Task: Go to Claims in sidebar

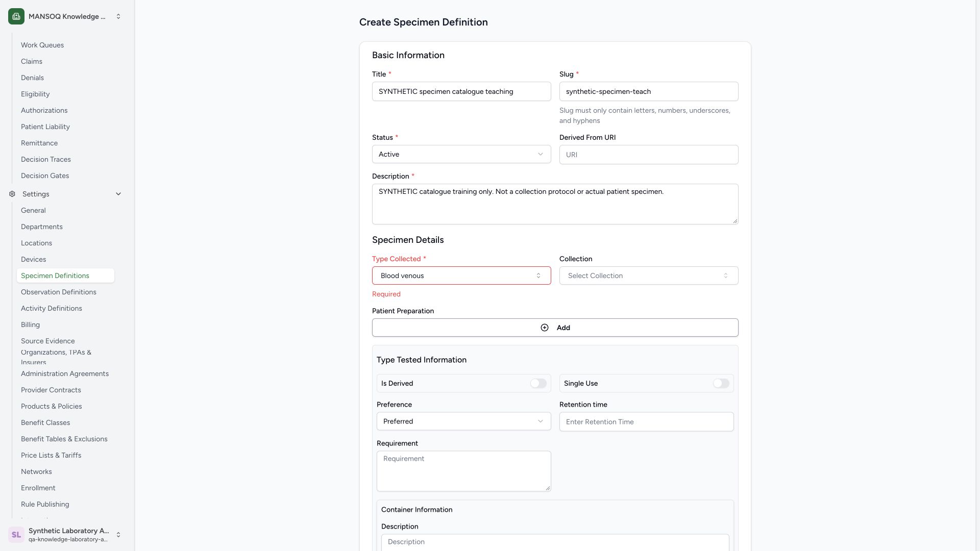Action: click(x=32, y=61)
